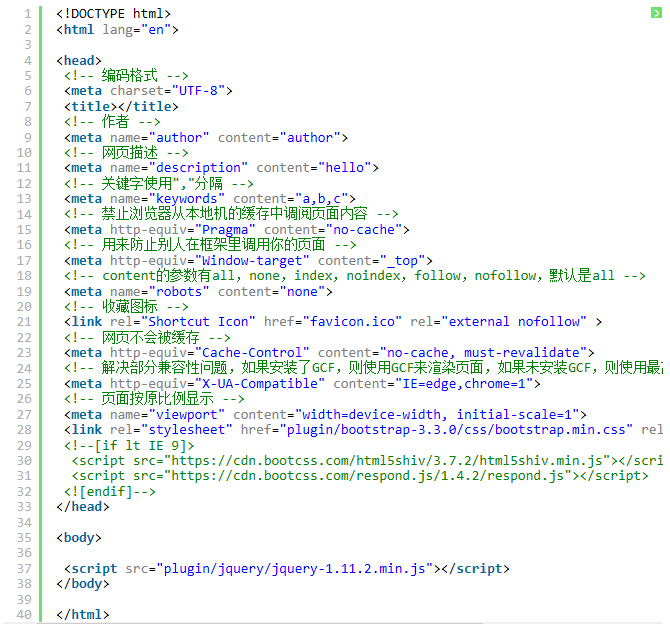
Task: Click the "description" name attribute value
Action: [198, 168]
